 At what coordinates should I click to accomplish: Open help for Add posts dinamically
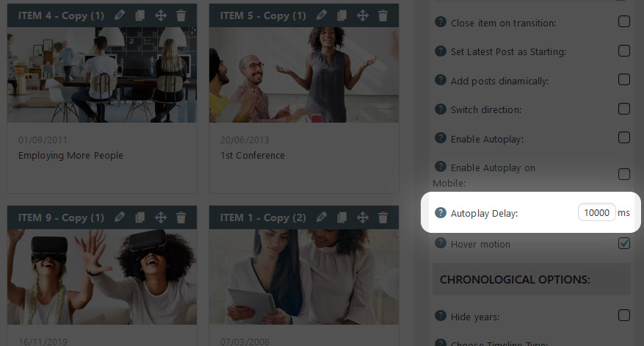441,80
